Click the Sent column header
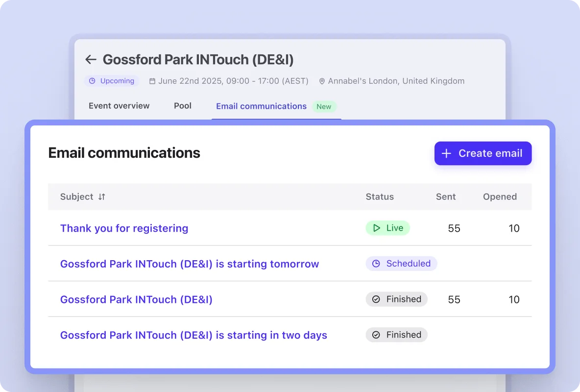The image size is (580, 392). [x=446, y=196]
